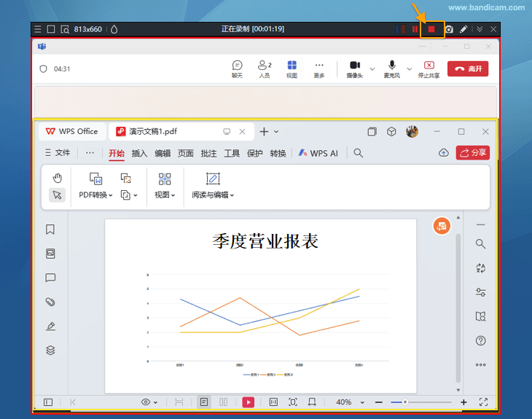
Task: Open the 工具 ribbon tab
Action: click(232, 153)
